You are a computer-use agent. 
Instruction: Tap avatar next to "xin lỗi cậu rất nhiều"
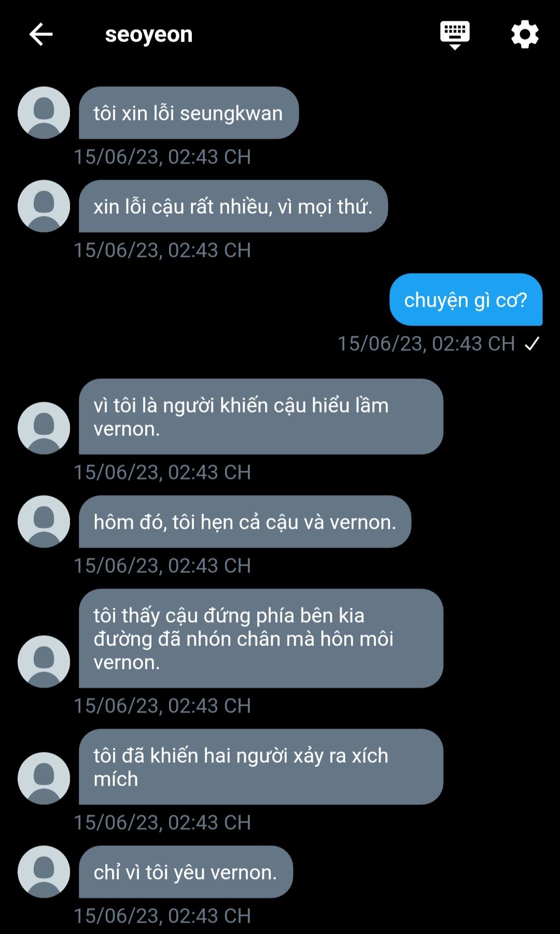tap(44, 206)
